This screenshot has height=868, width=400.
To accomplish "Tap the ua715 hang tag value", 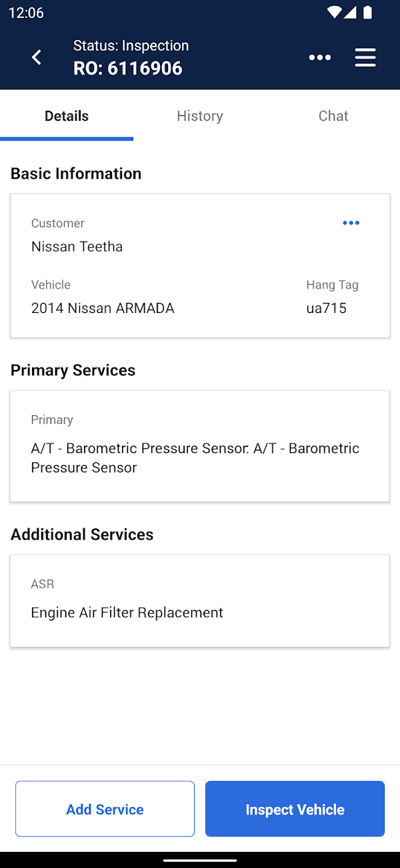I will [x=327, y=308].
